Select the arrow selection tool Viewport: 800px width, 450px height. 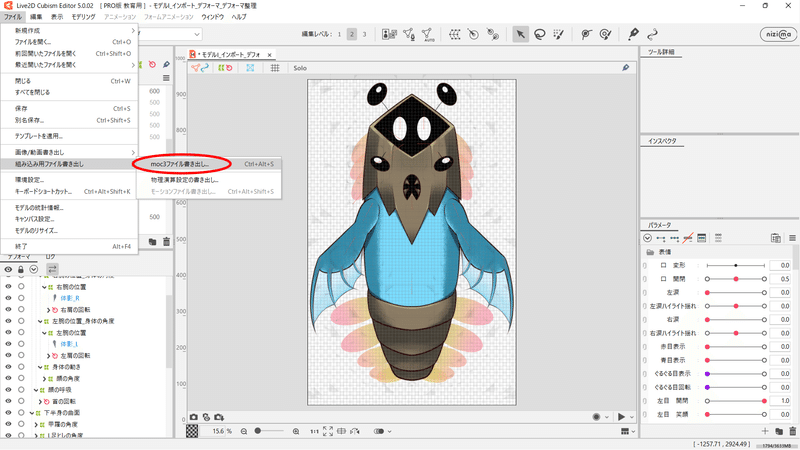[520, 34]
